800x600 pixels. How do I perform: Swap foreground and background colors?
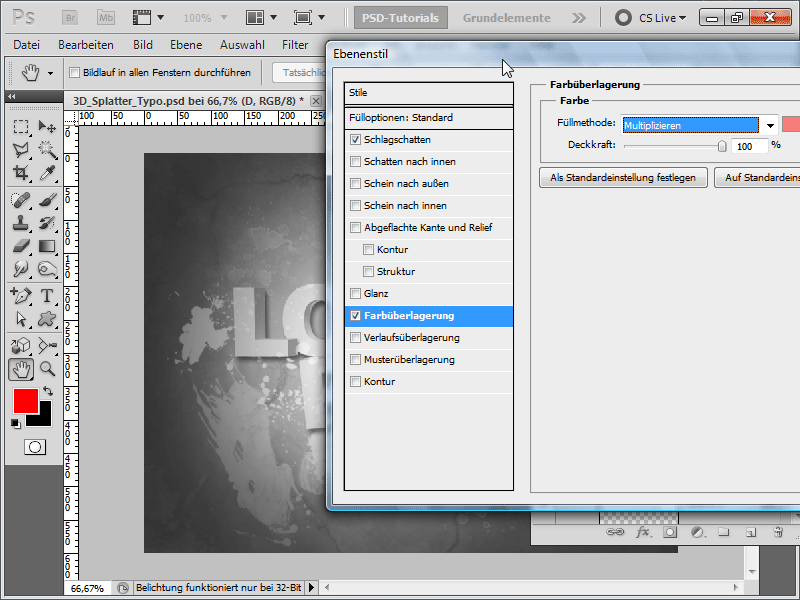coord(48,391)
